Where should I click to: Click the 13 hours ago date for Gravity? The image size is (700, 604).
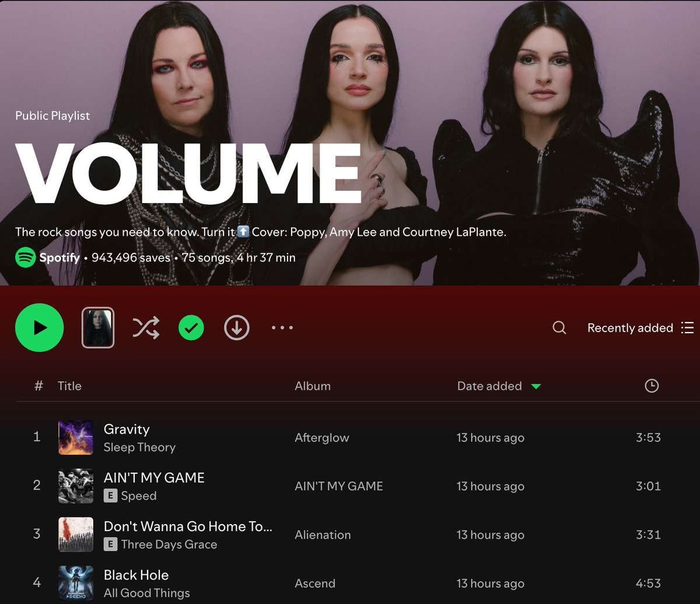point(491,438)
